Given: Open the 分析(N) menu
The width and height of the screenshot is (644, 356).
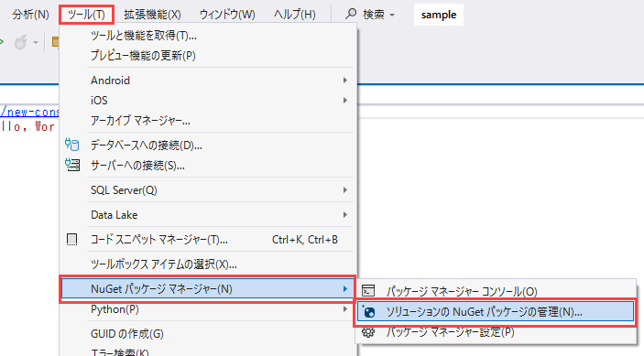Looking at the screenshot, I should coord(30,15).
